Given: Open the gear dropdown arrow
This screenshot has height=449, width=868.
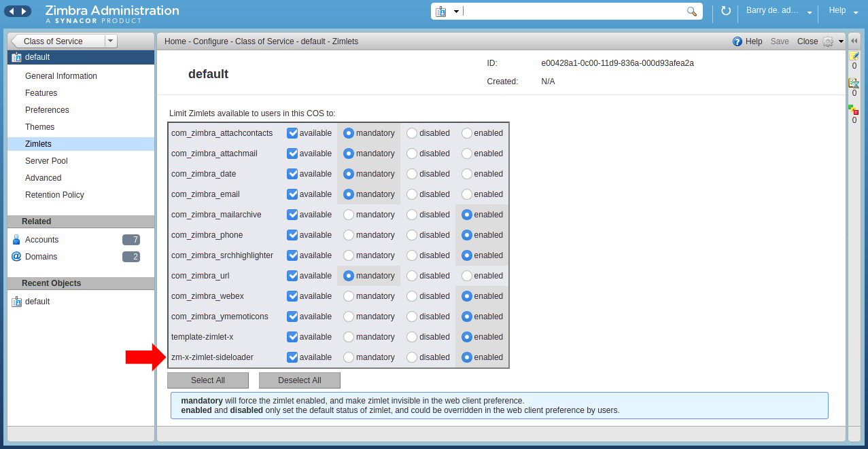Looking at the screenshot, I should (x=841, y=41).
